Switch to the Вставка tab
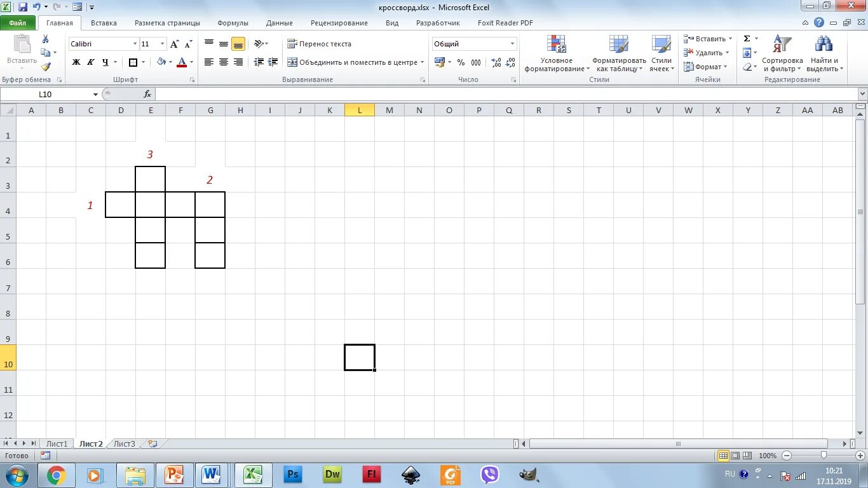Image resolution: width=868 pixels, height=488 pixels. 104,23
